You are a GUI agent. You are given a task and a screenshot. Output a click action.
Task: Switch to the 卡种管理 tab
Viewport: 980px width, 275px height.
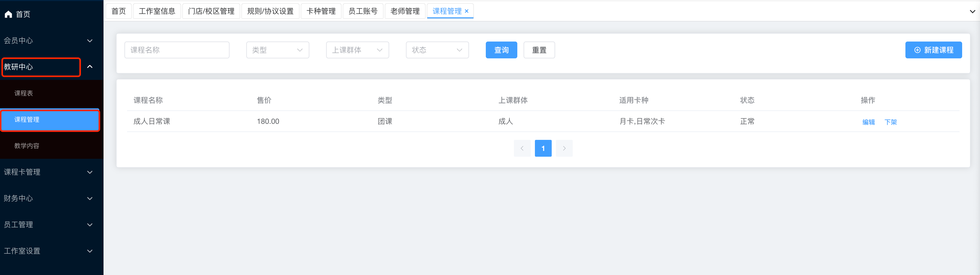click(321, 11)
